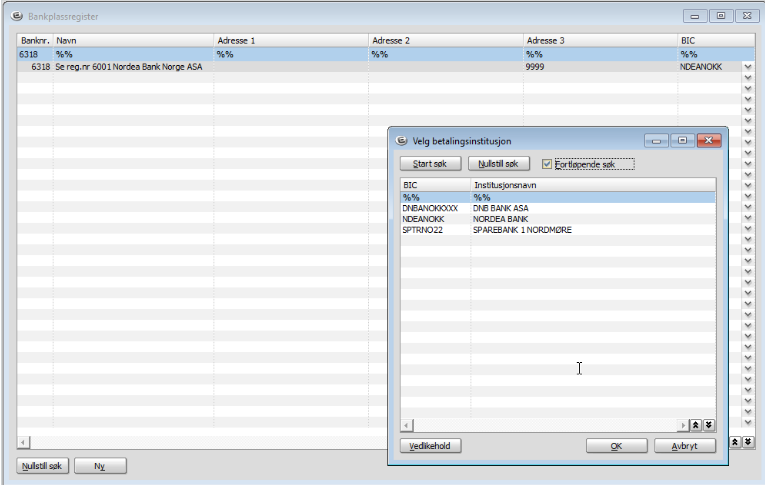Click Adresse 3 column header

pyautogui.click(x=600, y=40)
